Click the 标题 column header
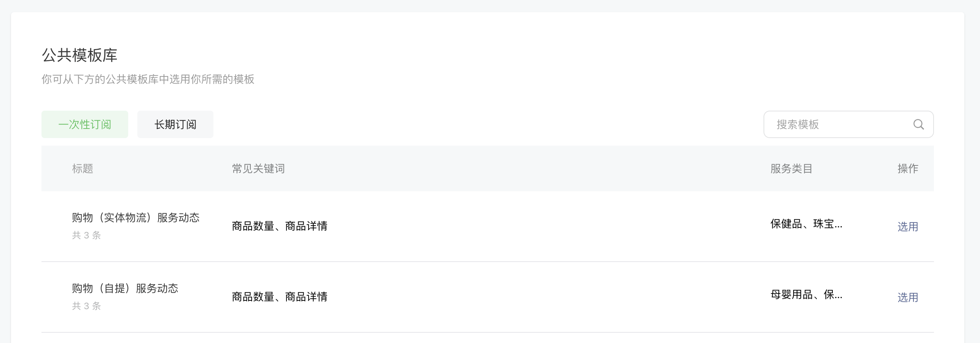Viewport: 980px width, 343px height. (x=82, y=168)
